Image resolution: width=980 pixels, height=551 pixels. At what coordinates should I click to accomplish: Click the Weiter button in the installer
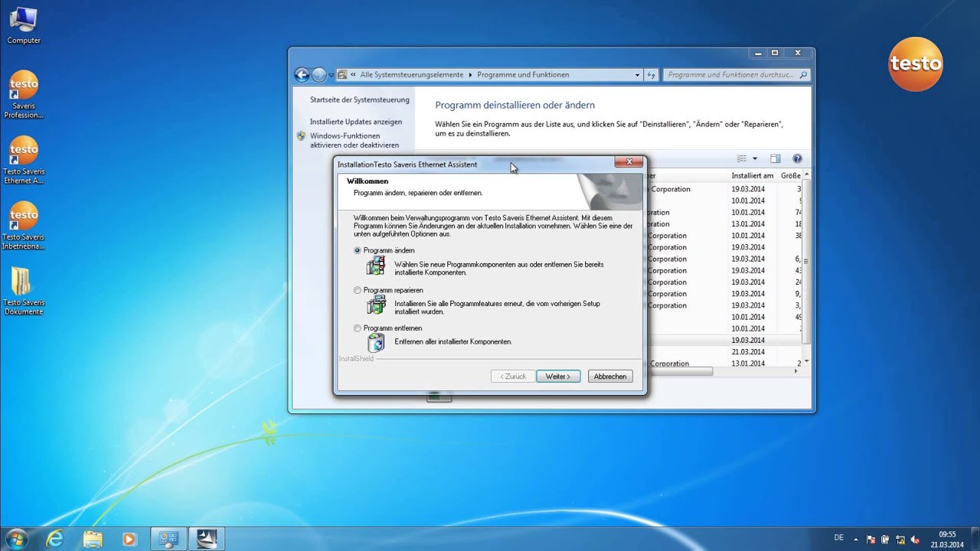[x=558, y=377]
